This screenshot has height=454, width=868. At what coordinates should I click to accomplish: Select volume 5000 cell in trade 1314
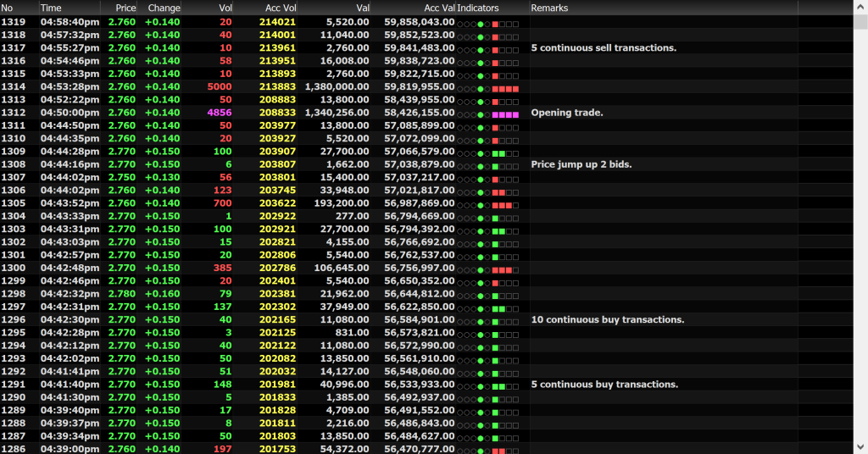click(x=219, y=87)
